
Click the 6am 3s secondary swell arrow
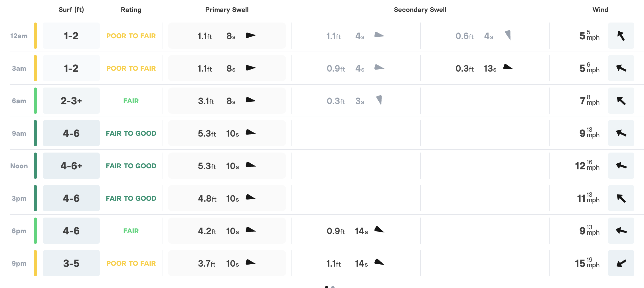click(379, 100)
